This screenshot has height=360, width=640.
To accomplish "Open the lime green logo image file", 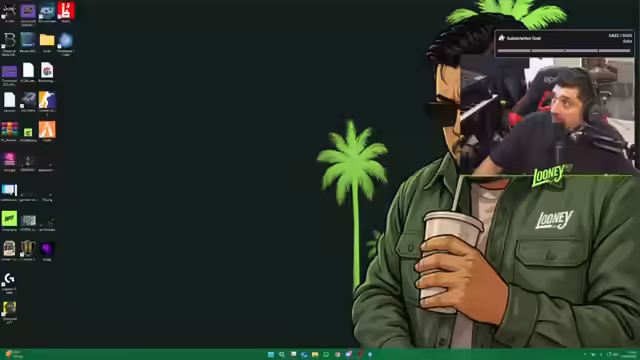I will pyautogui.click(x=9, y=218).
